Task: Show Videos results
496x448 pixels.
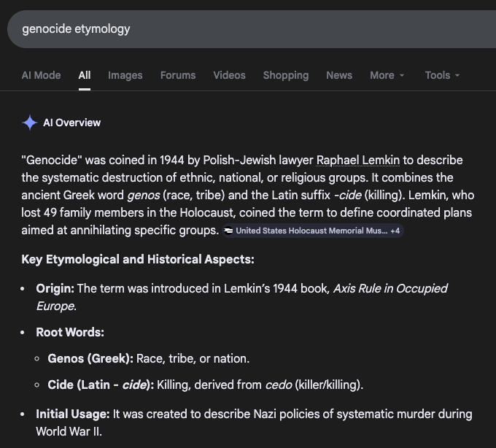Action: pos(229,75)
